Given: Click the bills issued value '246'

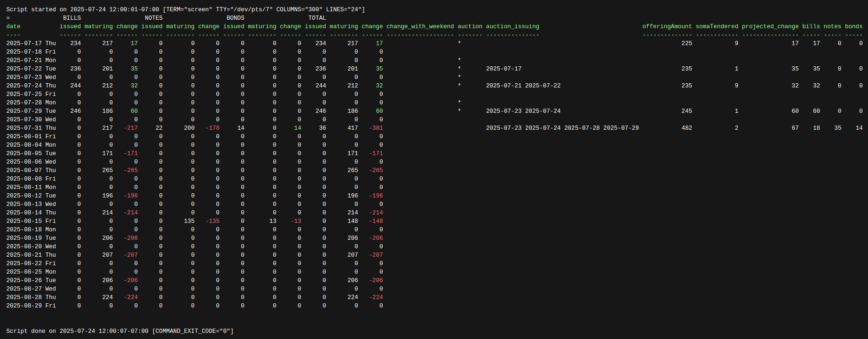Looking at the screenshot, I should (x=76, y=111).
